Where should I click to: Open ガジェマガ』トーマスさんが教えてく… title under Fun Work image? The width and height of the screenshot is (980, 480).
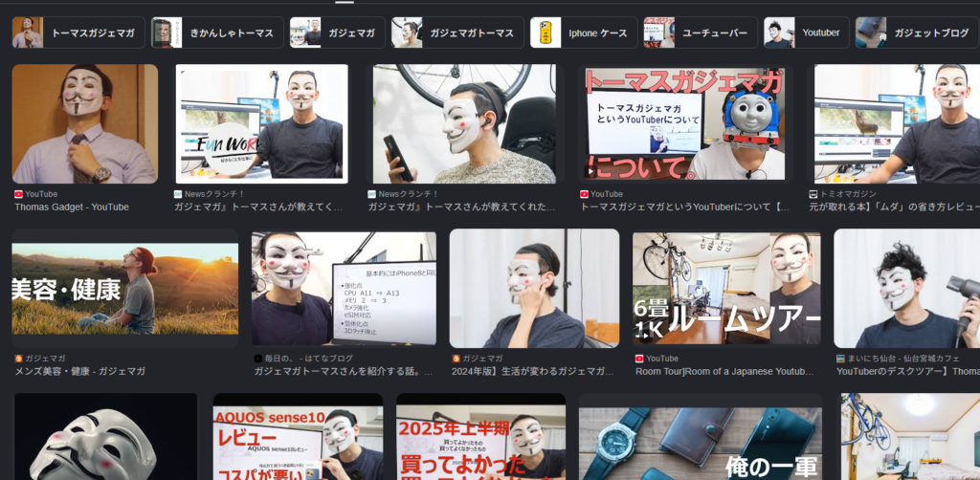(x=258, y=207)
